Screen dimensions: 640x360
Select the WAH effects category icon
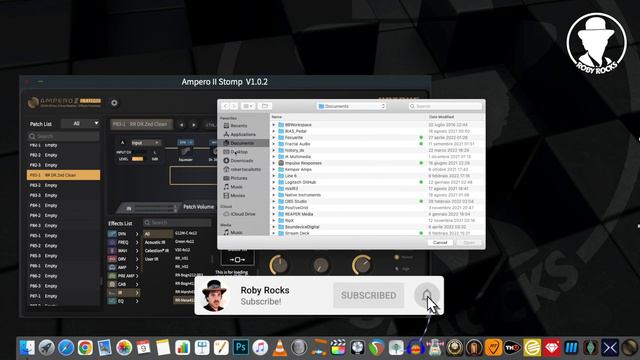(112, 251)
